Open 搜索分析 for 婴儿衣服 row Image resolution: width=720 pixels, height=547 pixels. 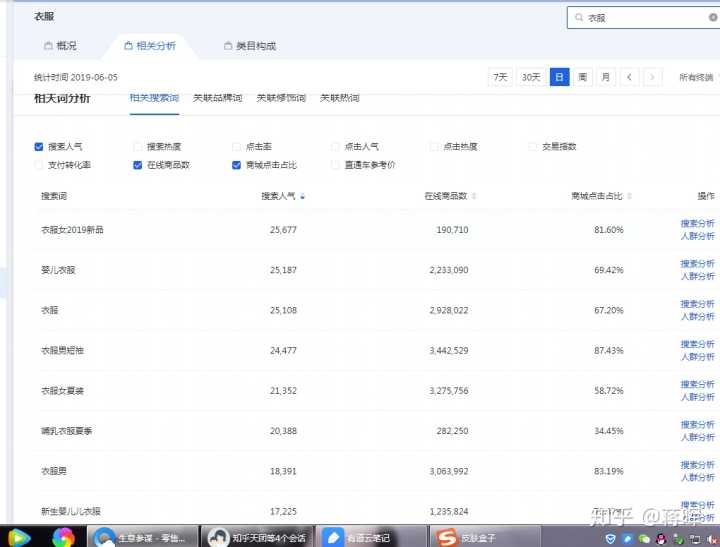tap(697, 264)
